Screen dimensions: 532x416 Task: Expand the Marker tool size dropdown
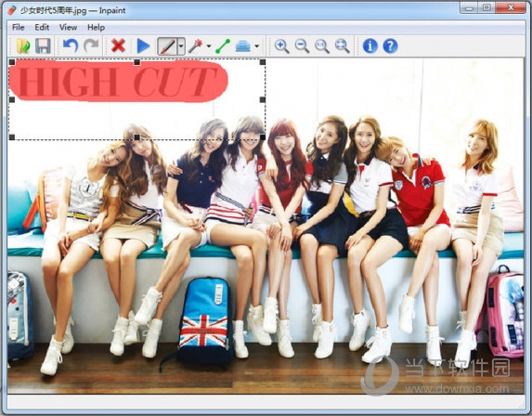click(181, 46)
